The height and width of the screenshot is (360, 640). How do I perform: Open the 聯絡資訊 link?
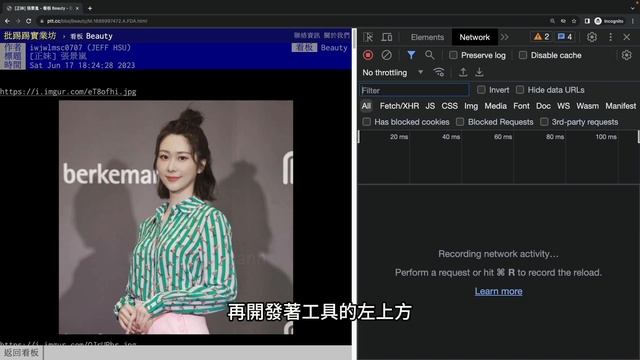coord(307,36)
